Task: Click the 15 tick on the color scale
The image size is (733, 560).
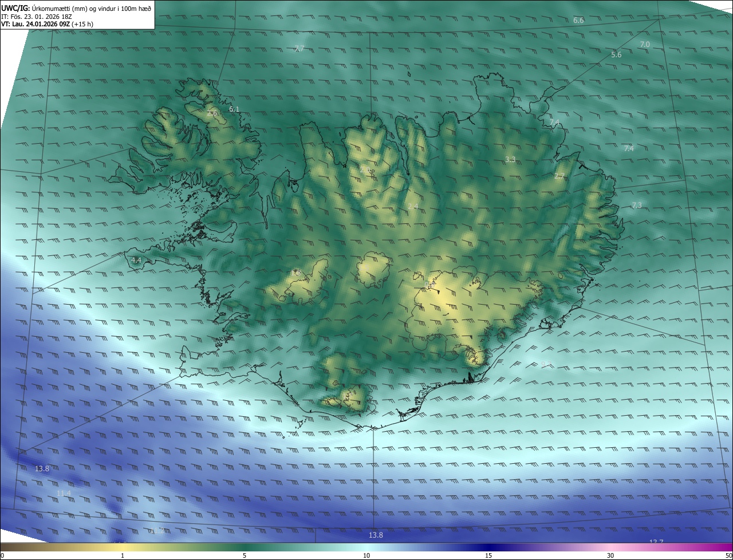Action: pyautogui.click(x=488, y=555)
